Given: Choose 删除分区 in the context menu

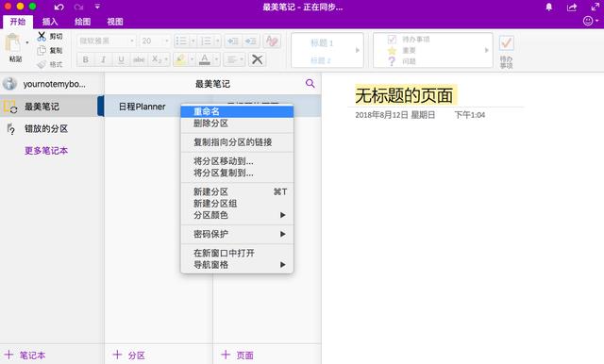Looking at the screenshot, I should pyautogui.click(x=237, y=124).
